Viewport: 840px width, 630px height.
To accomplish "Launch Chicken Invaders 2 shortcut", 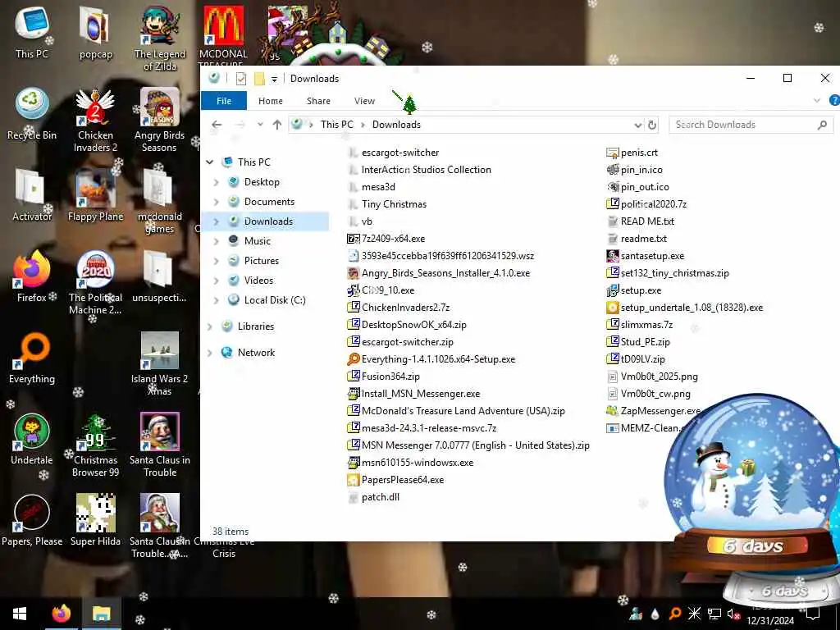I will click(x=95, y=119).
